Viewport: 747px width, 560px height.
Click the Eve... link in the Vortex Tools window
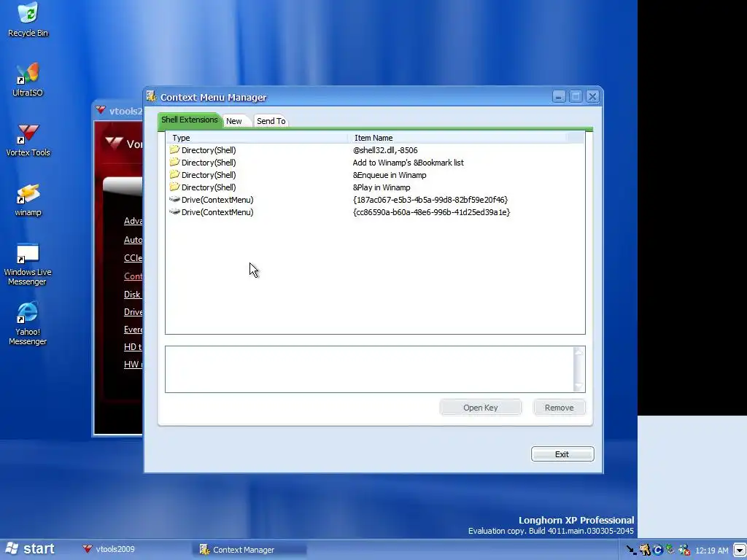133,330
